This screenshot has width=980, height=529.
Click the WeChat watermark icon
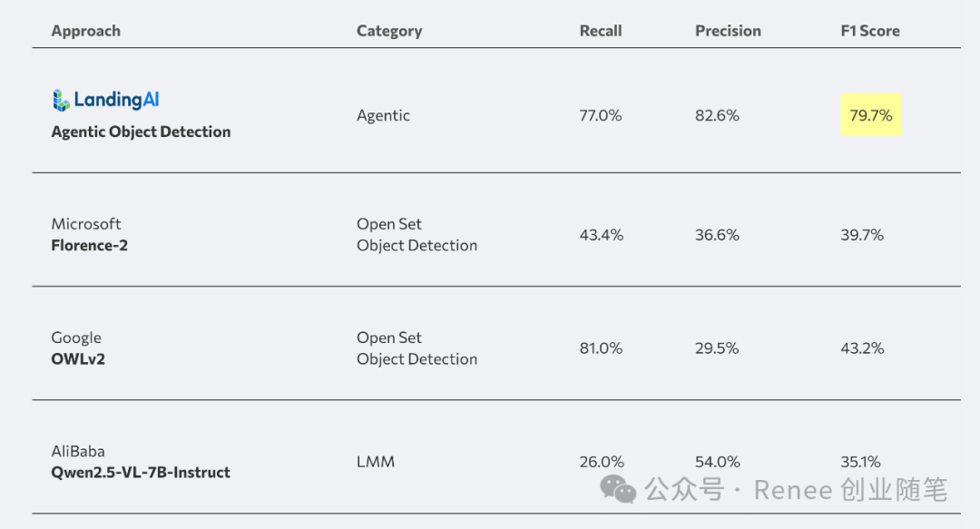620,491
